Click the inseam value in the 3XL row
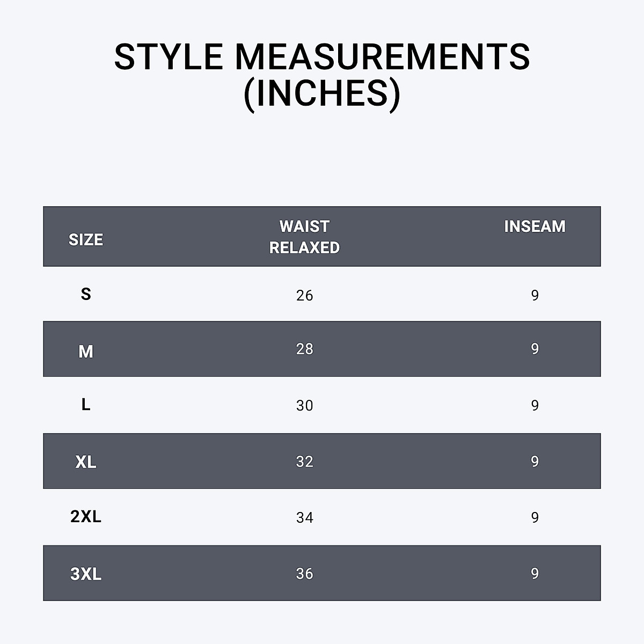 535,574
